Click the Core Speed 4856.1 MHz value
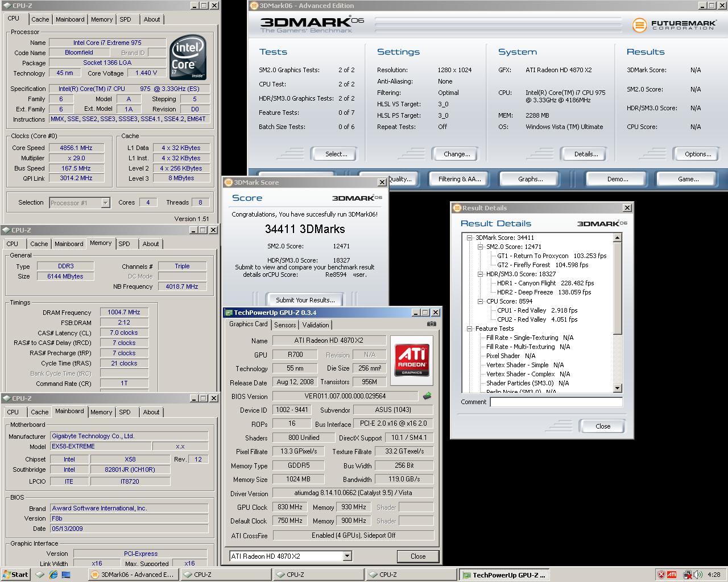The image size is (728, 582). (76, 148)
